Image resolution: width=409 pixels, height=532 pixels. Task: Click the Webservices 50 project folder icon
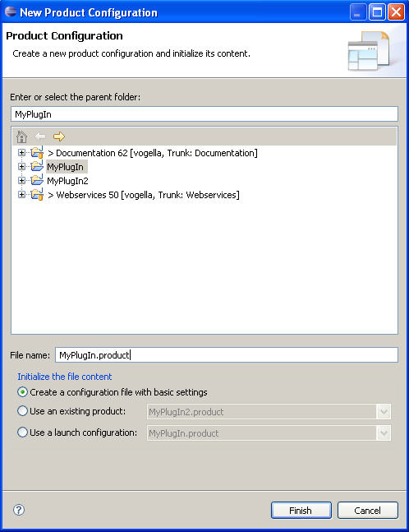pyautogui.click(x=37, y=194)
